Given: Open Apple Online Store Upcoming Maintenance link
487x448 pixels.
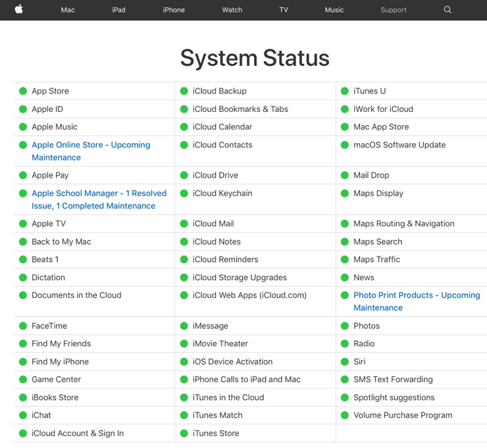Looking at the screenshot, I should click(x=91, y=151).
